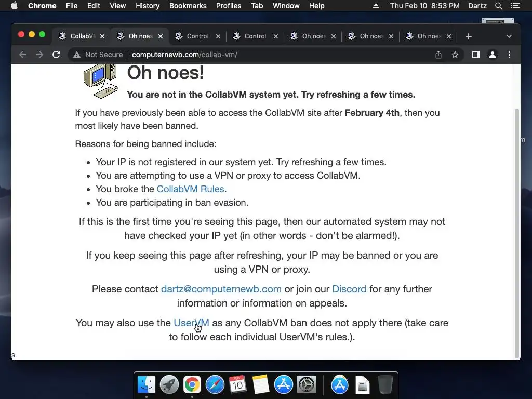This screenshot has width=532, height=399.
Task: Close the CollabVM tab
Action: 102,36
